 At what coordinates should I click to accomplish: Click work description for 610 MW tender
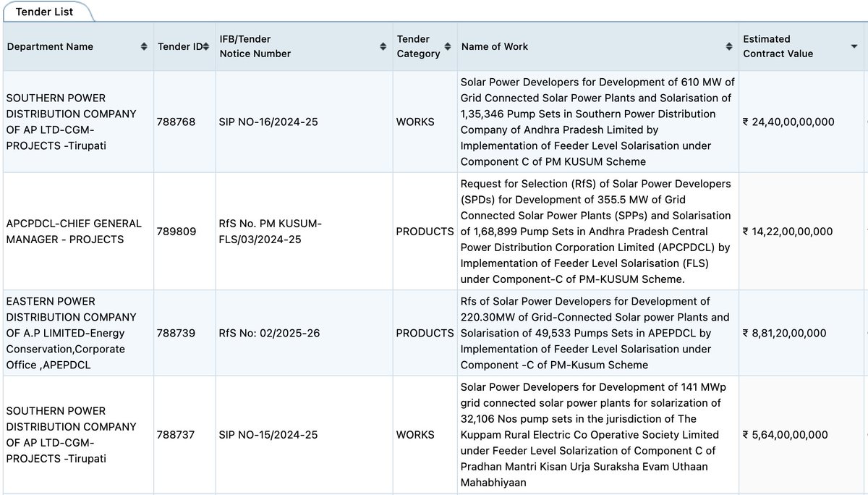coord(597,122)
